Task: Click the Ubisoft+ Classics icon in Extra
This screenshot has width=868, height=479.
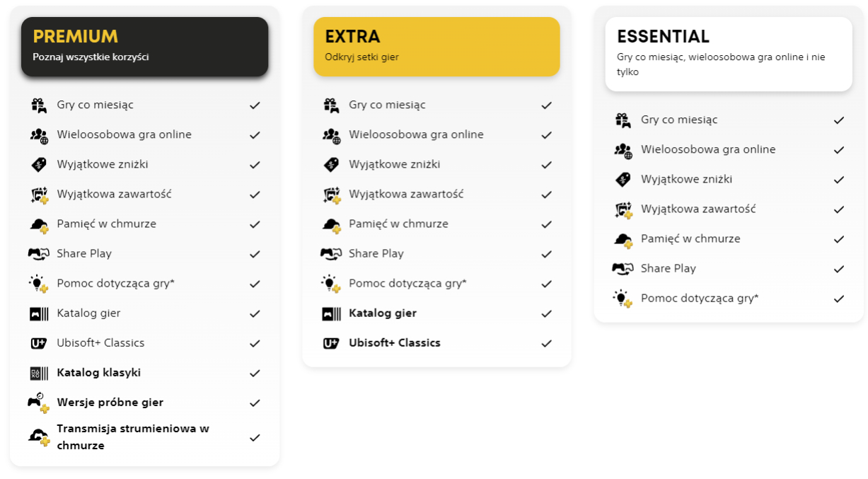Action: pos(331,343)
